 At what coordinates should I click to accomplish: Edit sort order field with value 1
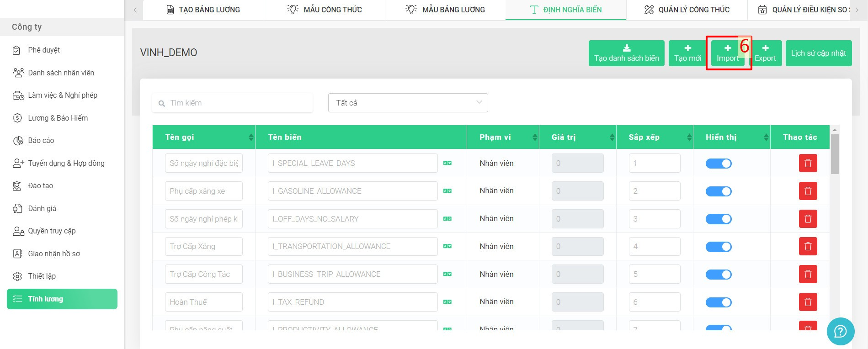tap(655, 163)
